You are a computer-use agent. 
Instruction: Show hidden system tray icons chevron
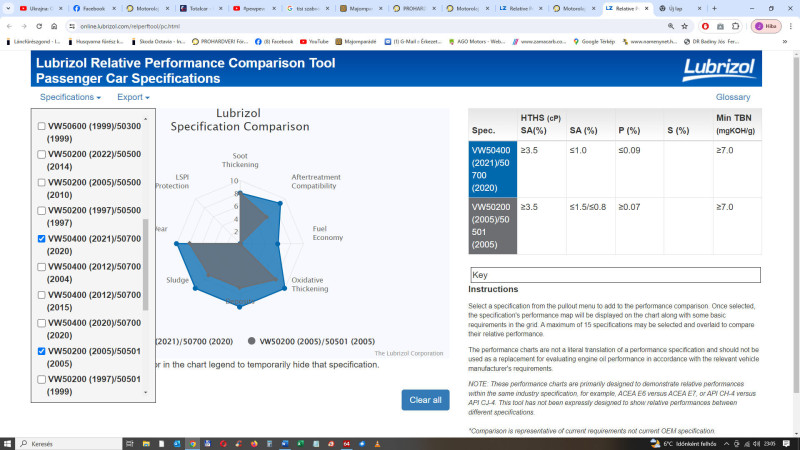pyautogui.click(x=727, y=444)
